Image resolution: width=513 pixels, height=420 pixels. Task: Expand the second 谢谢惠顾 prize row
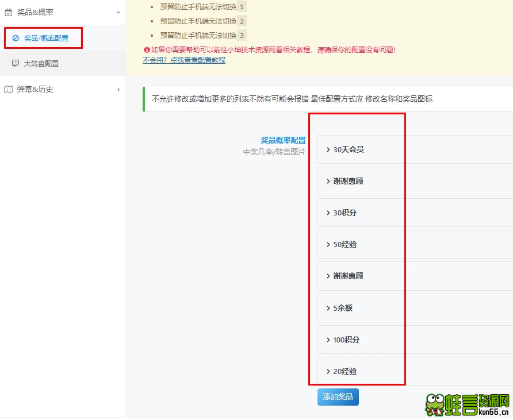415,276
